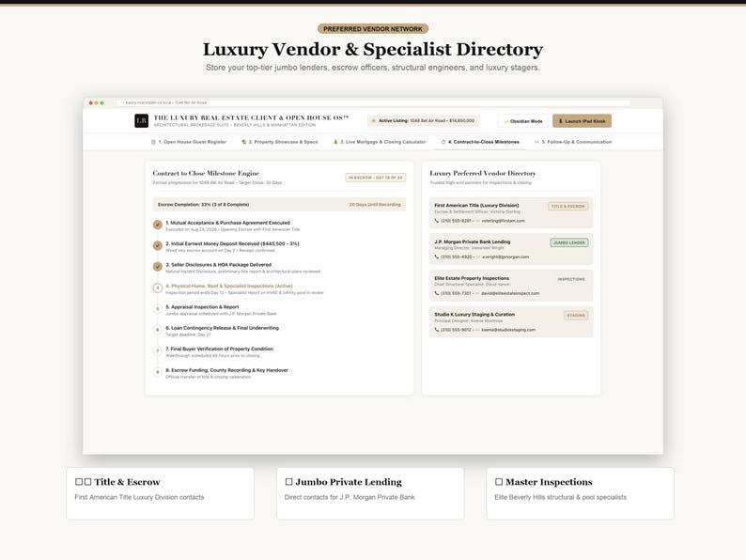Open the Title & Escrow feature card
This screenshot has width=746, height=560.
pos(161,493)
